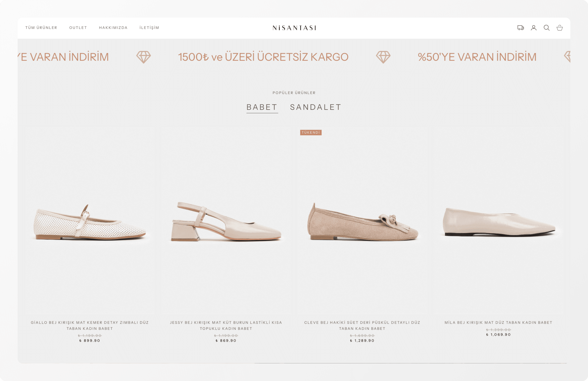Image resolution: width=588 pixels, height=381 pixels.
Task: Switch to the SANDALET tab
Action: (x=315, y=107)
